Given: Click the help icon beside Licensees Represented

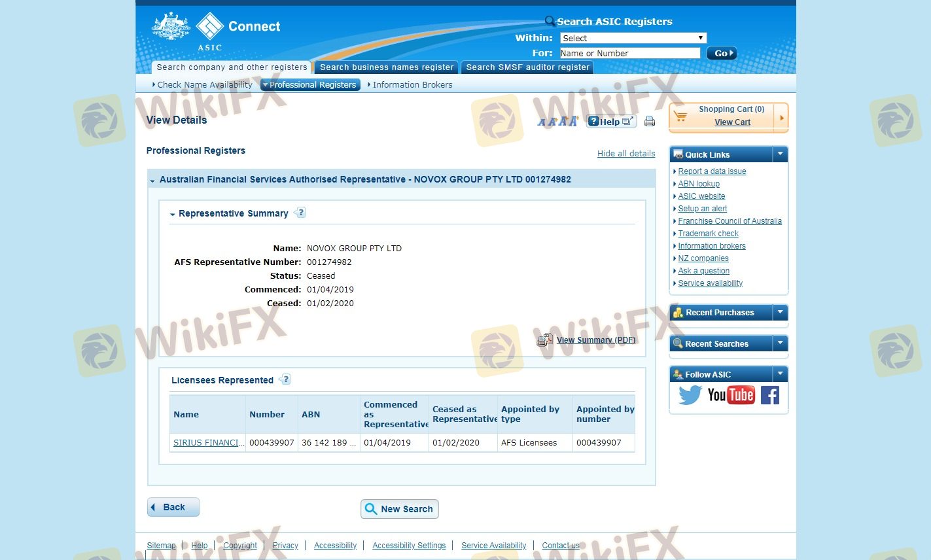Looking at the screenshot, I should pyautogui.click(x=285, y=379).
